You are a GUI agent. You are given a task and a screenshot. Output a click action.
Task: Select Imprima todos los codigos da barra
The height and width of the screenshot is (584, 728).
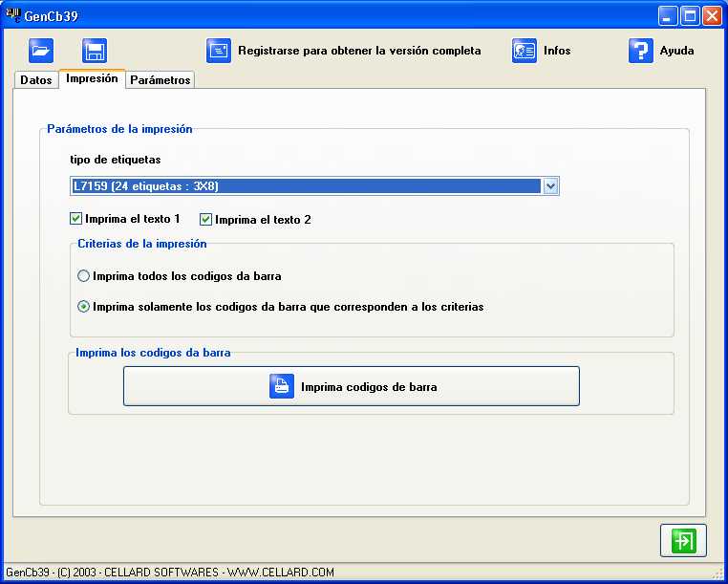[84, 276]
